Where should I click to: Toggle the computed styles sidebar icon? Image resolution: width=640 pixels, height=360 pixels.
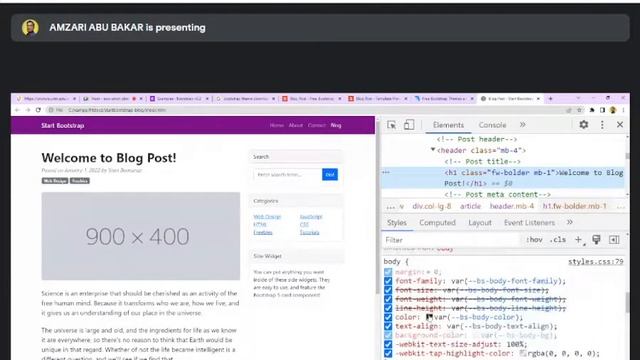click(x=614, y=240)
